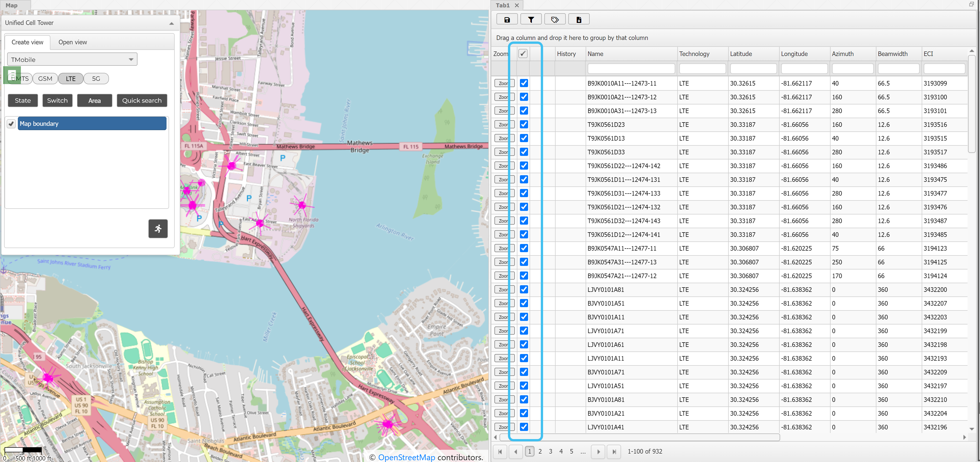Click the tags label icon
Image resolution: width=980 pixels, height=462 pixels.
tap(555, 19)
